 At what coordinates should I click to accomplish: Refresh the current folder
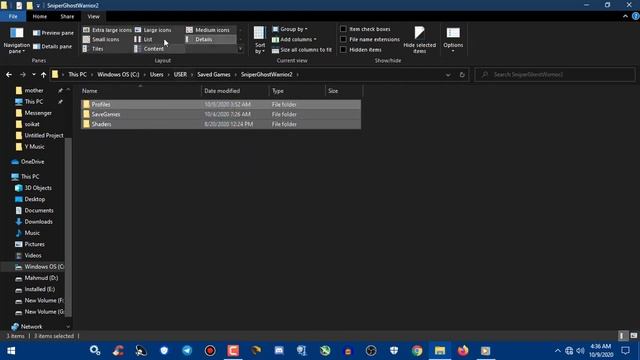462,75
